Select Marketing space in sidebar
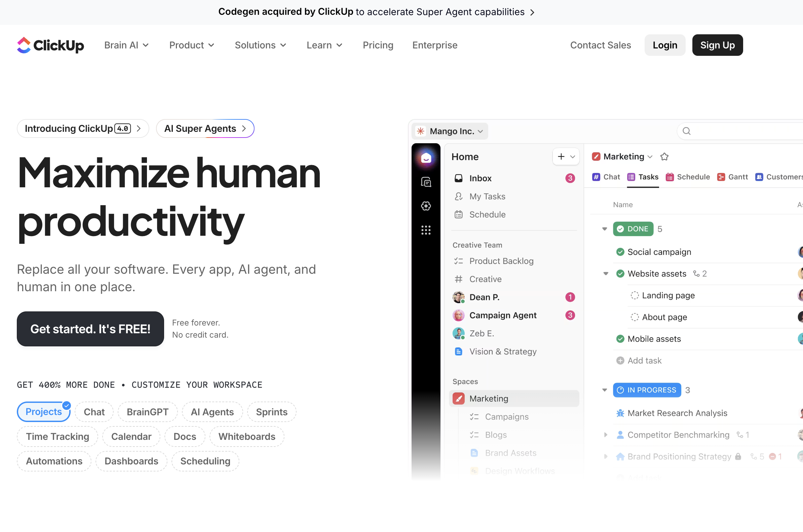Image resolution: width=803 pixels, height=532 pixels. [489, 398]
